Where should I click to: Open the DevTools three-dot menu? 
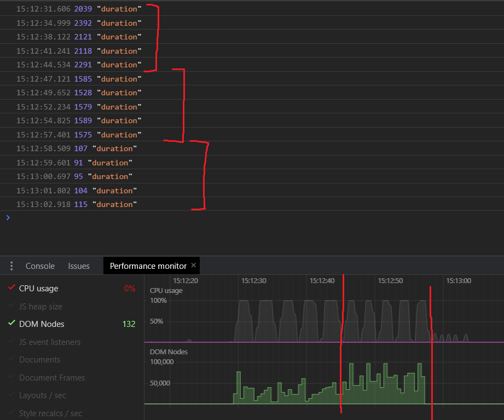[x=11, y=266]
